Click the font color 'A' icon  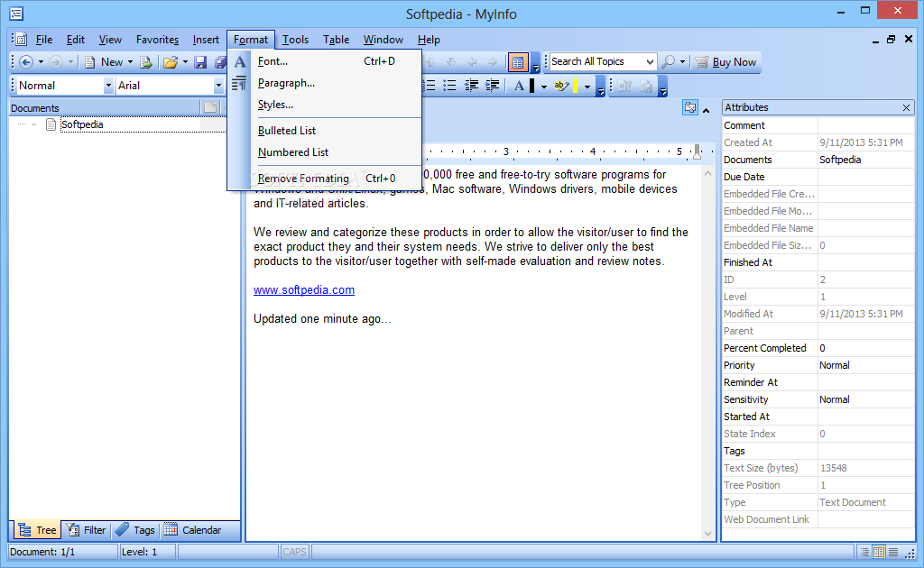[519, 86]
